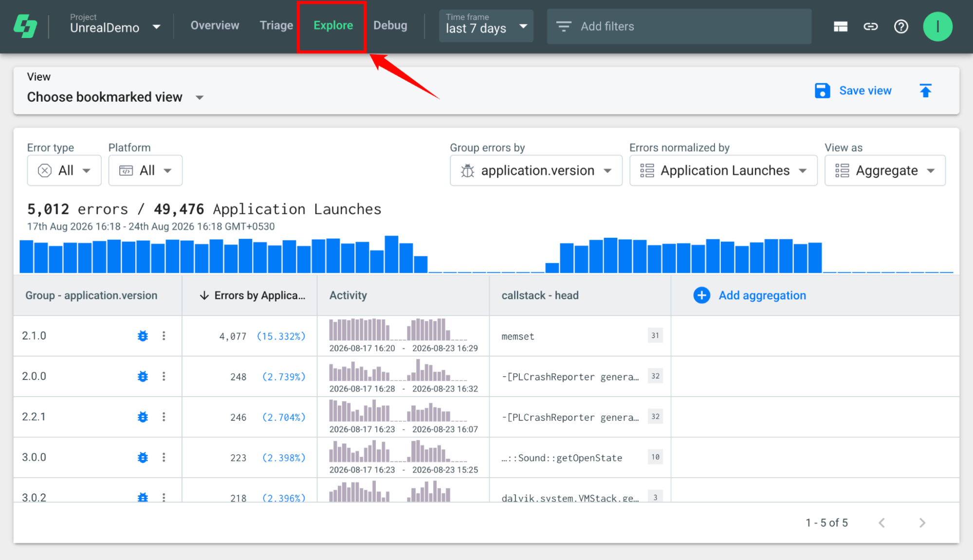
Task: Open the Time frame last 7 days dropdown
Action: (x=486, y=26)
